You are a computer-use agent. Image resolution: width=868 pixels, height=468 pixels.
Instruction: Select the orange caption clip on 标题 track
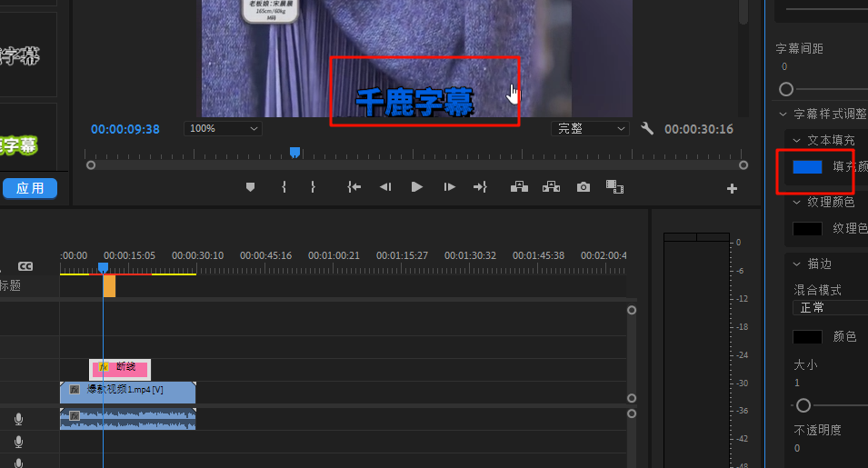pyautogui.click(x=110, y=286)
